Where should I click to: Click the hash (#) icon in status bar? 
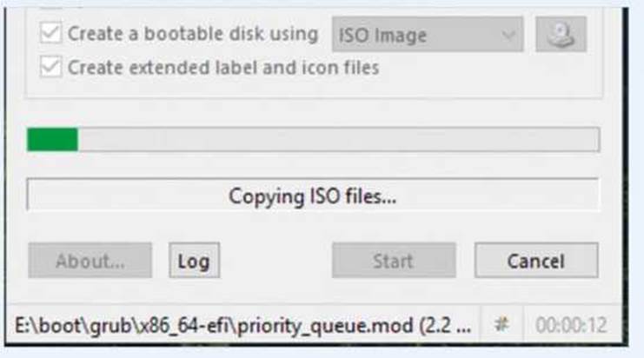tap(501, 324)
